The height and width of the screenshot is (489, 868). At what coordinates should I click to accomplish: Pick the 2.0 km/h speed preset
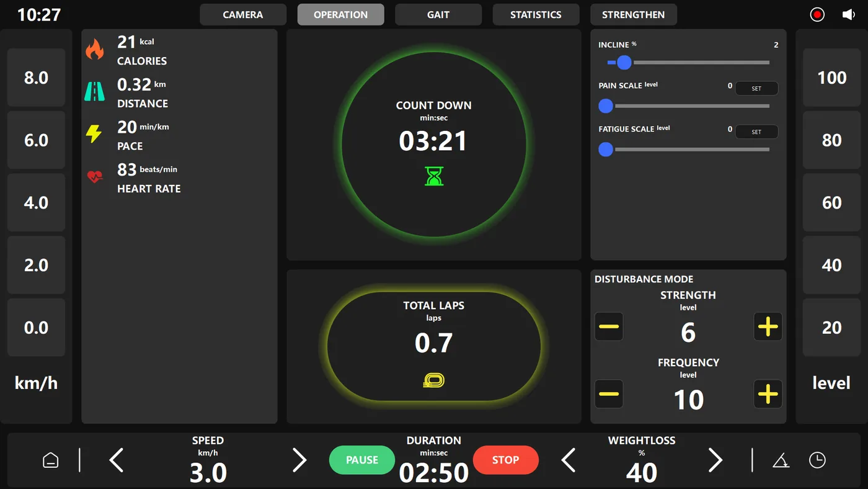pyautogui.click(x=36, y=265)
